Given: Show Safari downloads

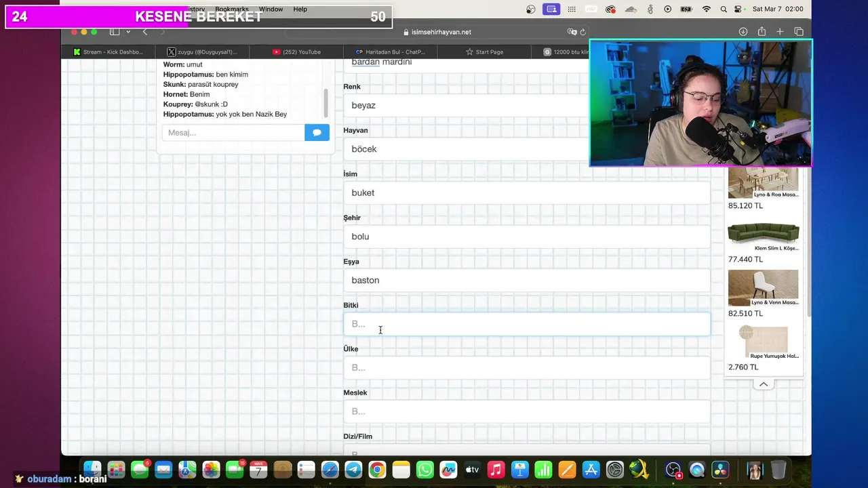Looking at the screenshot, I should (x=743, y=32).
